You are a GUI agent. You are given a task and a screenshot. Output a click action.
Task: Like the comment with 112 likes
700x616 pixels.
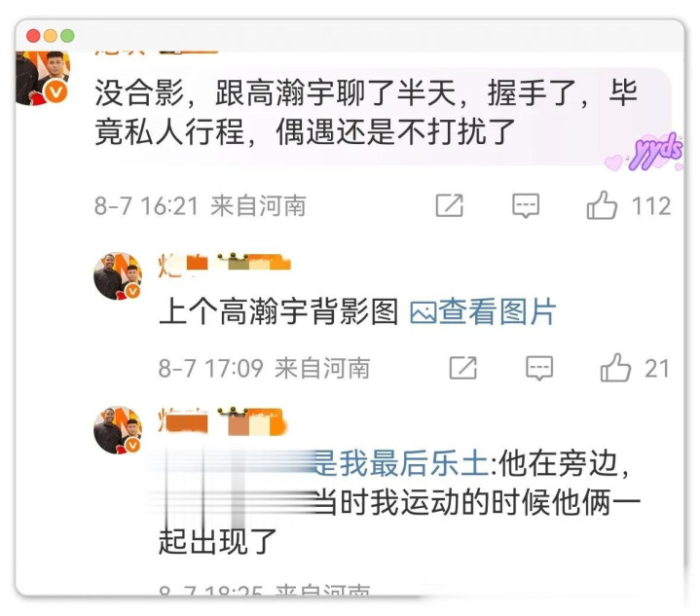pos(602,205)
